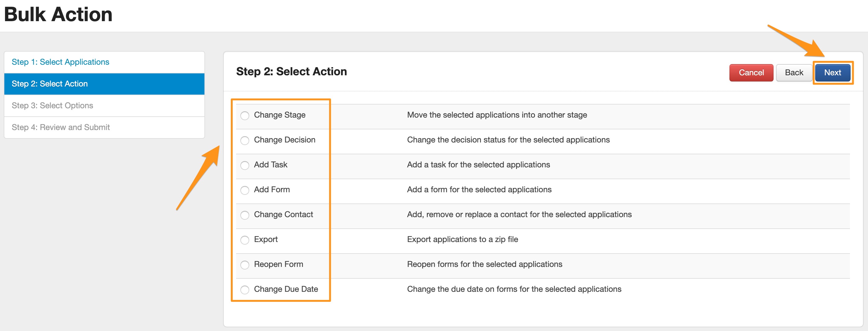Click the 'Reopen forms for the selected applications' text
This screenshot has height=331, width=868.
click(x=484, y=264)
